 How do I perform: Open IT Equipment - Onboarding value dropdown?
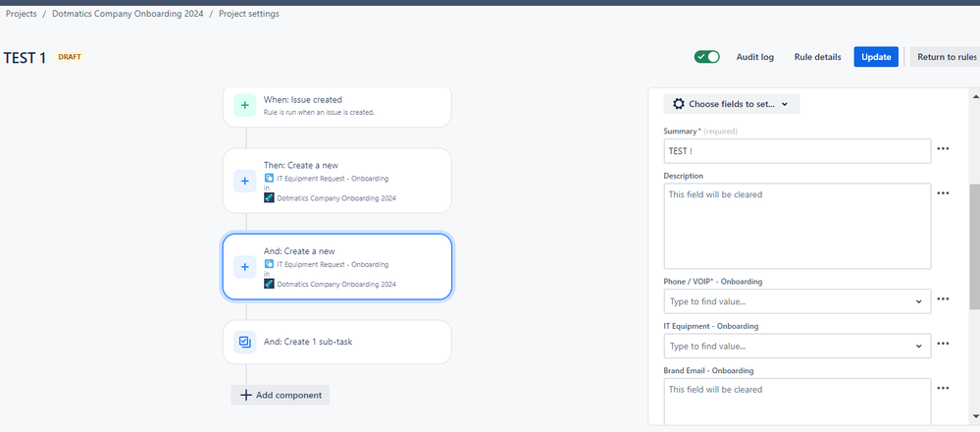797,346
